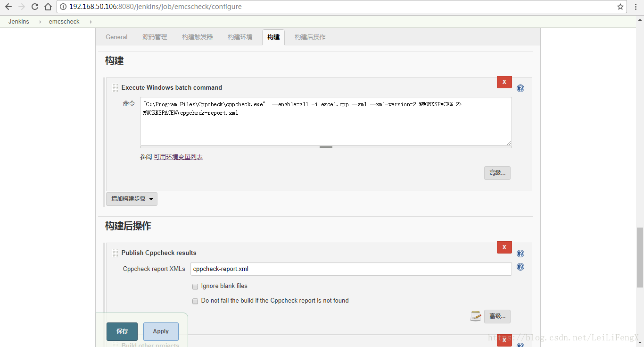The width and height of the screenshot is (644, 347).
Task: Switch to the 构建后操作 tab
Action: pos(310,37)
